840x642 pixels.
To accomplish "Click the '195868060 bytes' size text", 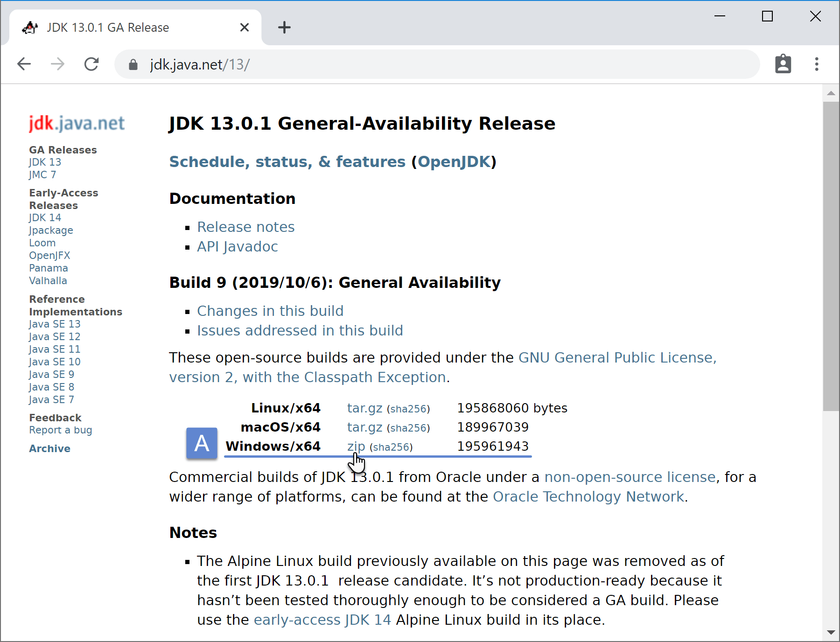I will click(512, 408).
